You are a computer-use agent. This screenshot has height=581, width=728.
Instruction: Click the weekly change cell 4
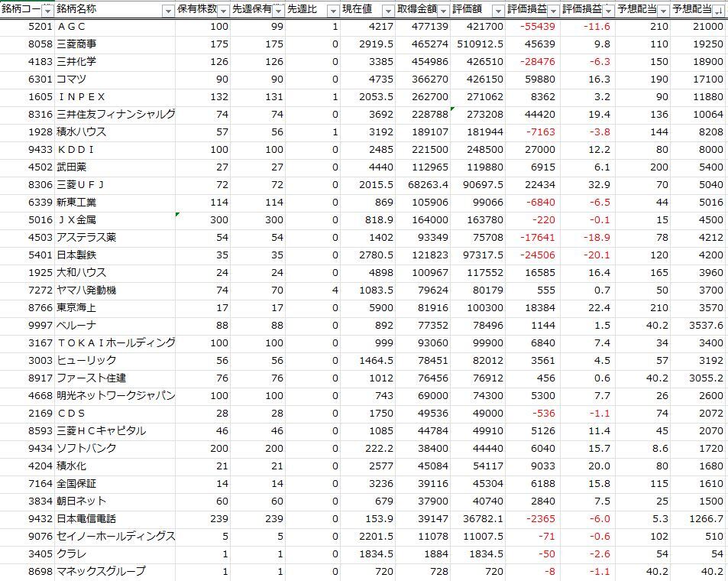(x=312, y=290)
